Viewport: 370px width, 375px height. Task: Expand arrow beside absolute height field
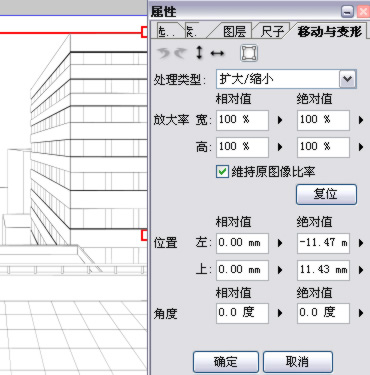(x=361, y=147)
